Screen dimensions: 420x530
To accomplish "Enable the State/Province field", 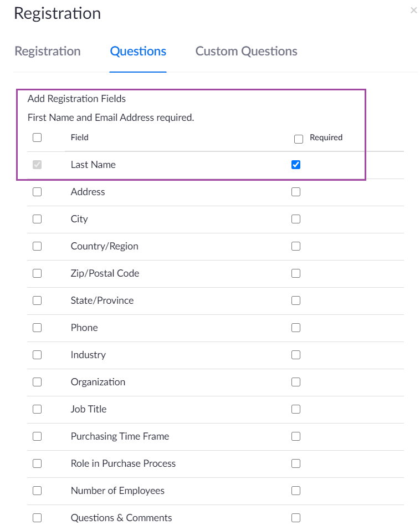I will point(37,300).
